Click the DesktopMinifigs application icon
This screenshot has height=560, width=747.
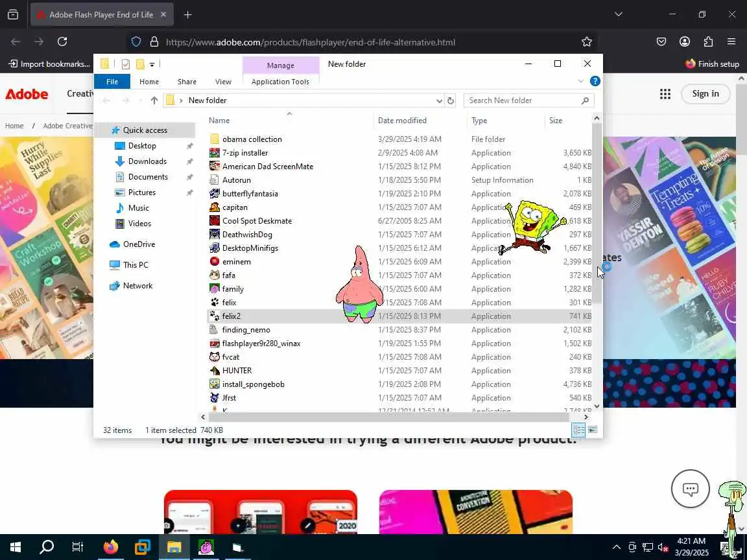pos(215,248)
